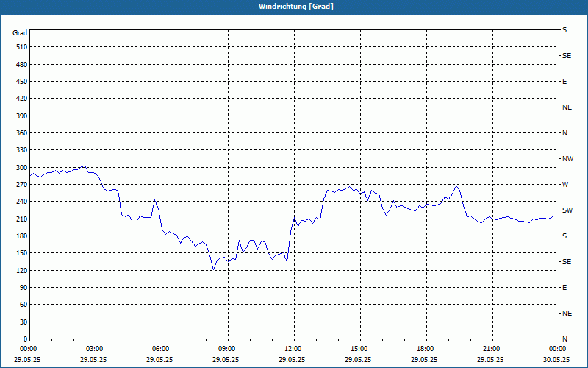Screen dimensions: 588x368
Task: Click the 29.05.25 date under 12:00
Action: (x=292, y=359)
